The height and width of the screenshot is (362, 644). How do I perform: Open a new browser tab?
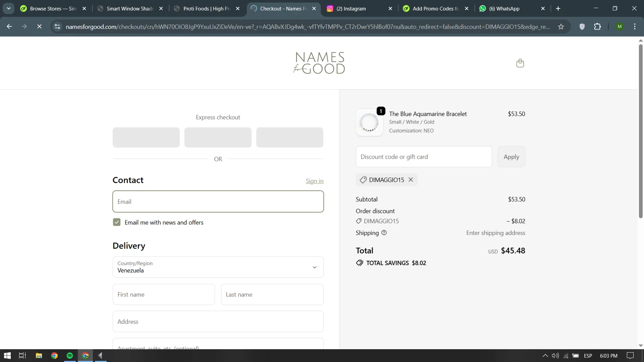(558, 9)
